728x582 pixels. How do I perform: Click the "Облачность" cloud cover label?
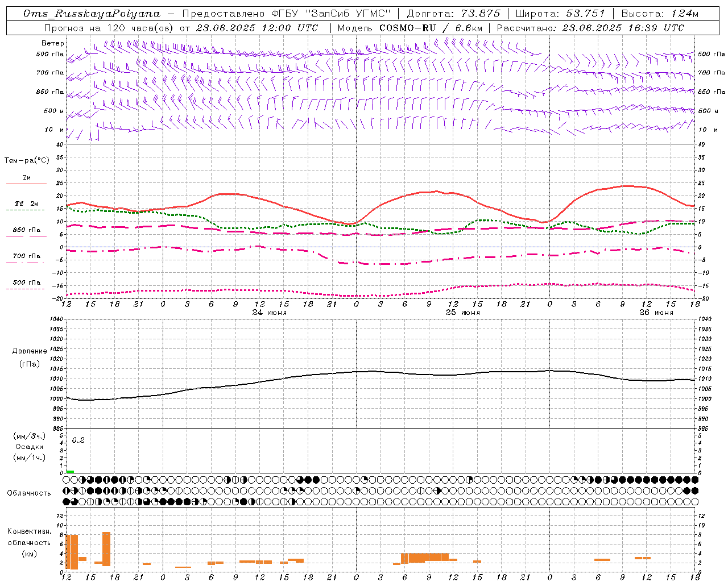coord(29,493)
